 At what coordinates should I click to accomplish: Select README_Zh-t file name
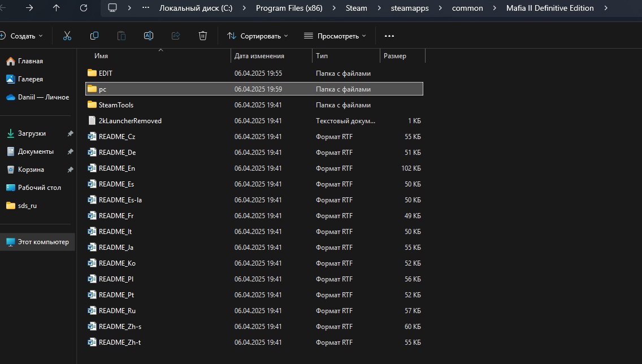pyautogui.click(x=120, y=343)
